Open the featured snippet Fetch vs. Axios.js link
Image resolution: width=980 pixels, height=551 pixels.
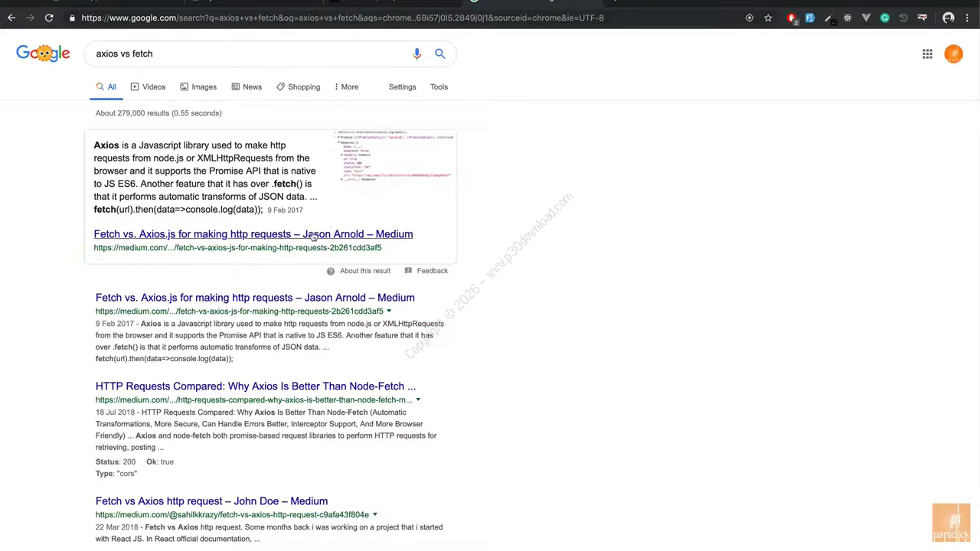tap(253, 234)
